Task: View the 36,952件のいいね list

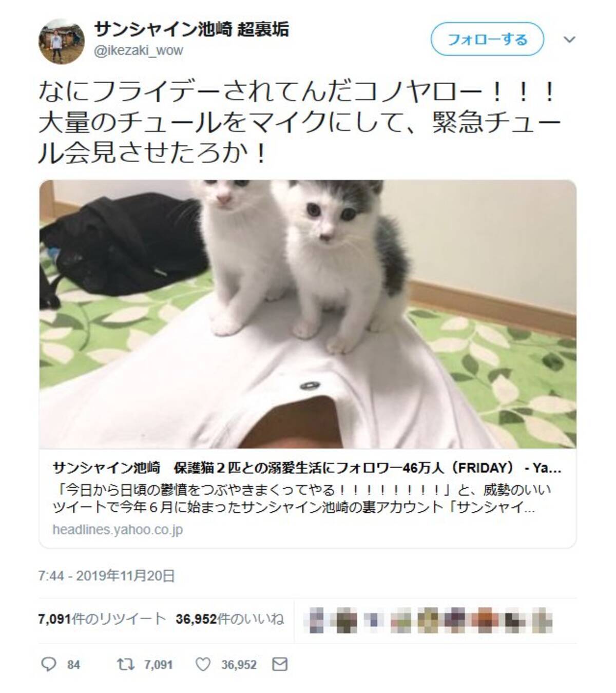Action: click(229, 619)
